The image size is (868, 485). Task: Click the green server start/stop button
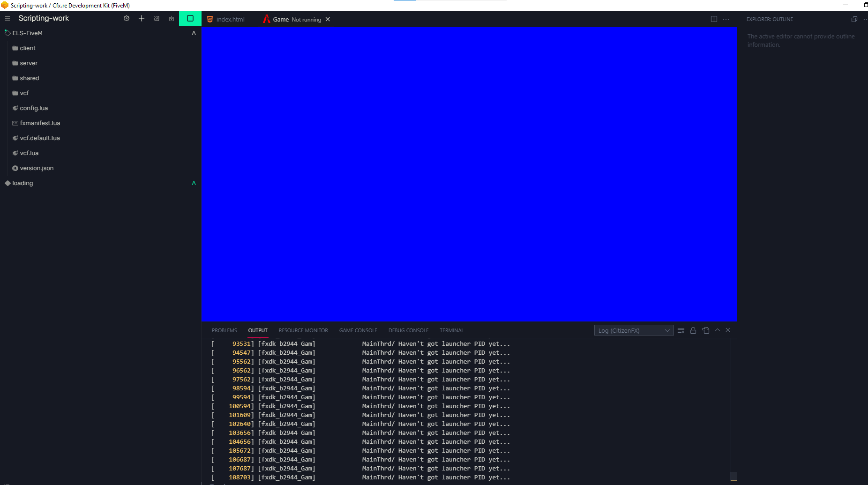(190, 18)
